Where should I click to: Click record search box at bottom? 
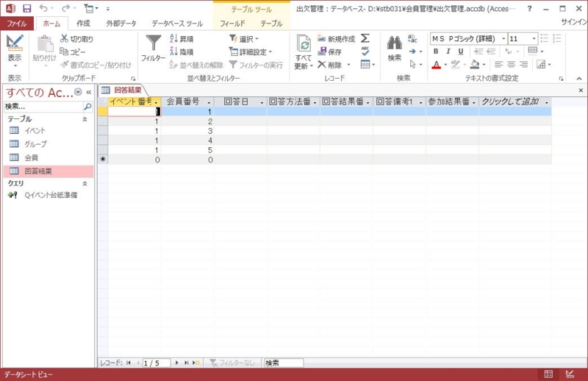point(284,363)
